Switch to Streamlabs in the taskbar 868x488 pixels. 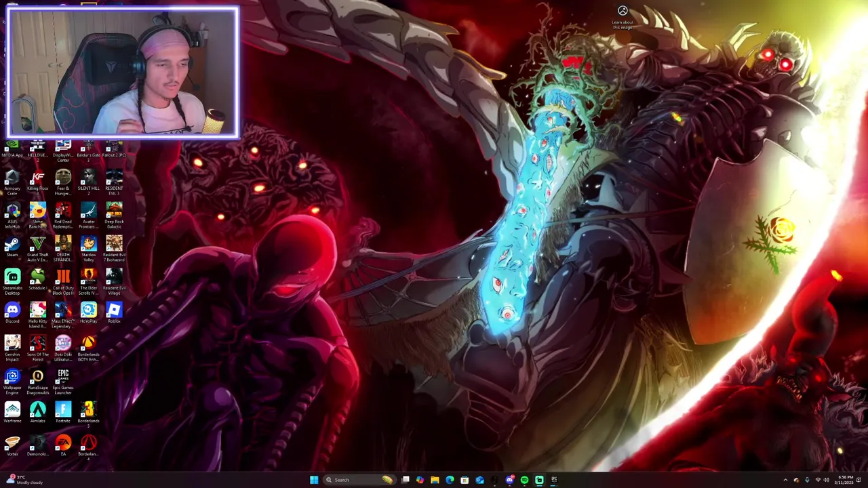click(x=539, y=480)
